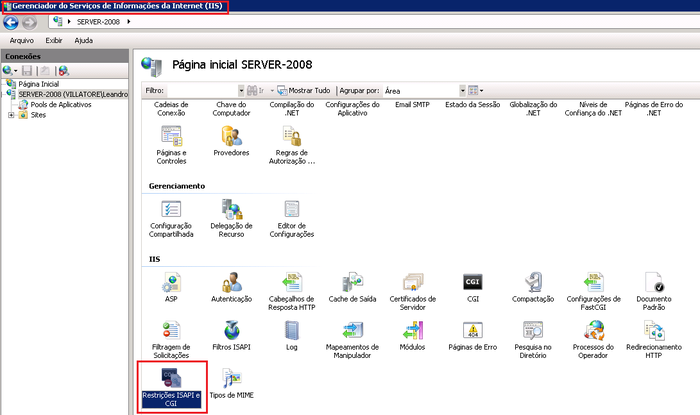Open Compilação do .NET feature
Image resolution: width=700 pixels, height=415 pixels.
click(x=292, y=109)
